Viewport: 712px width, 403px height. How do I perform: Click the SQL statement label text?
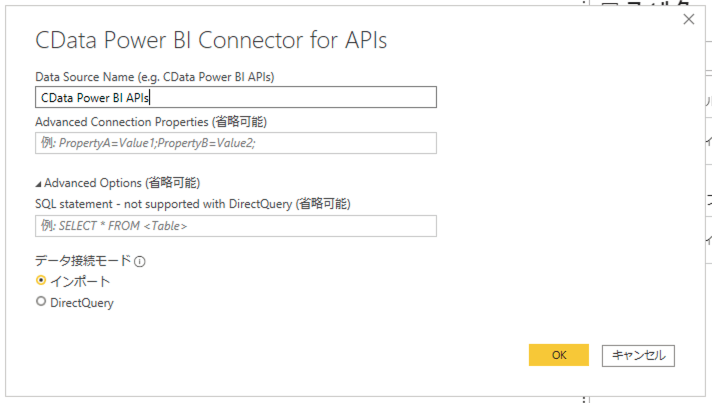(x=192, y=204)
